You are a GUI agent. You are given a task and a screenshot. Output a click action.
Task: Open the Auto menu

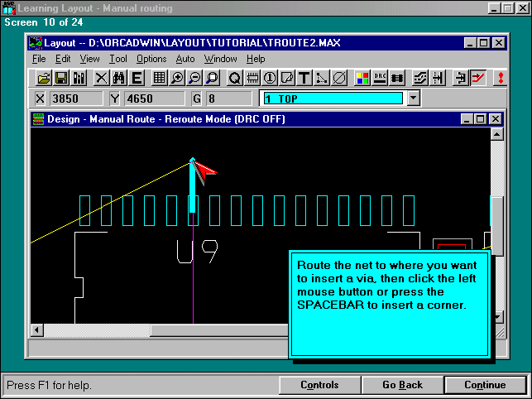185,59
